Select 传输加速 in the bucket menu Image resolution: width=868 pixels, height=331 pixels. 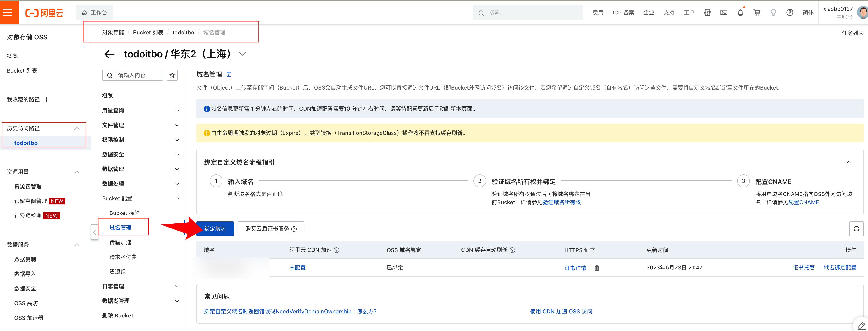[120, 242]
